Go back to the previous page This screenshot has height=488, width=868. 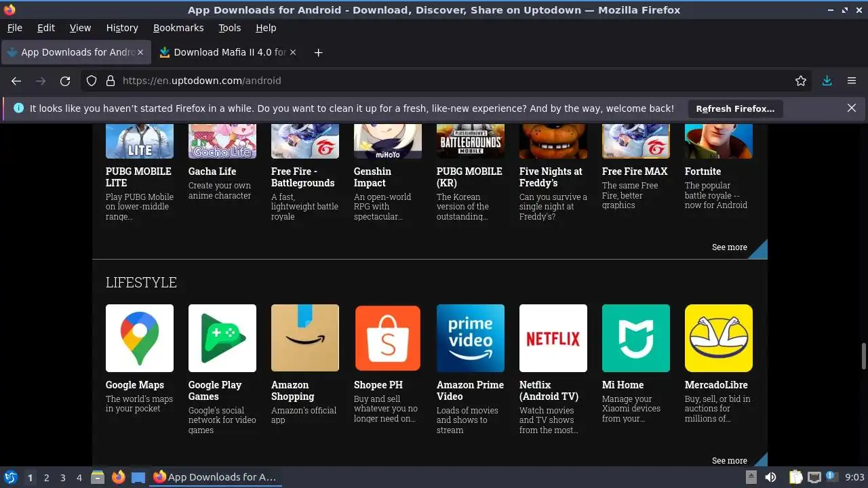(16, 81)
